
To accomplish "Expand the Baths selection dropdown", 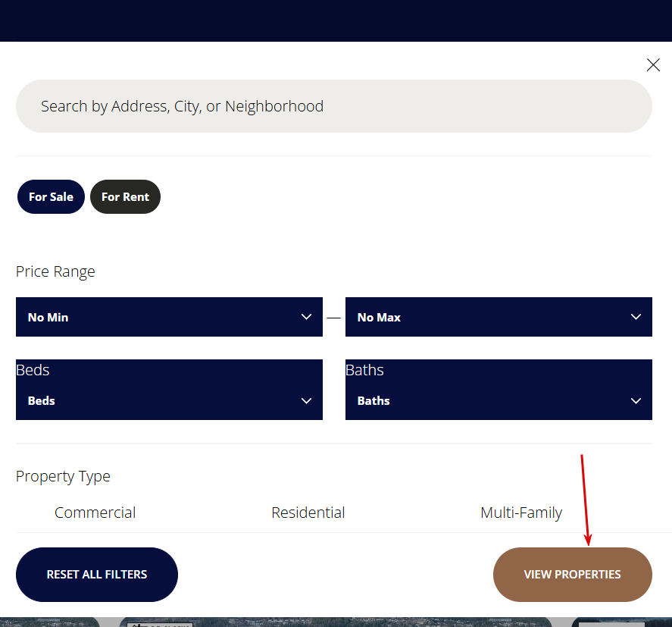I will pyautogui.click(x=498, y=400).
